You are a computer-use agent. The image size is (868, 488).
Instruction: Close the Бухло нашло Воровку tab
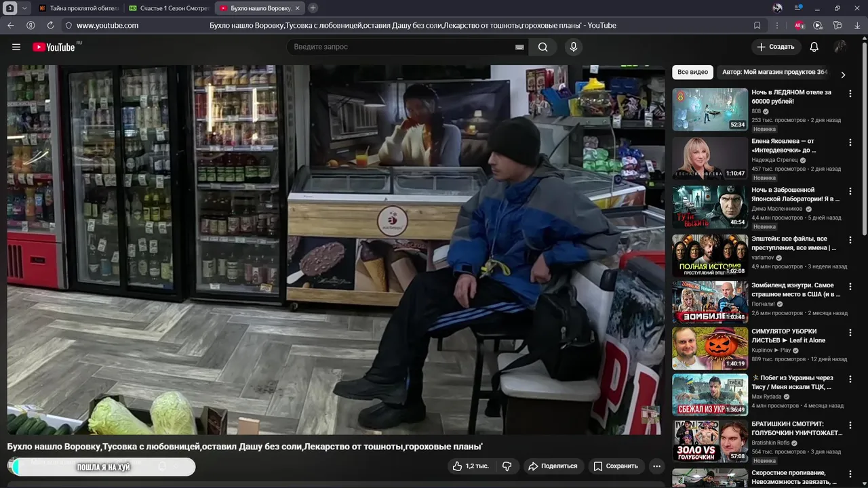(x=297, y=8)
